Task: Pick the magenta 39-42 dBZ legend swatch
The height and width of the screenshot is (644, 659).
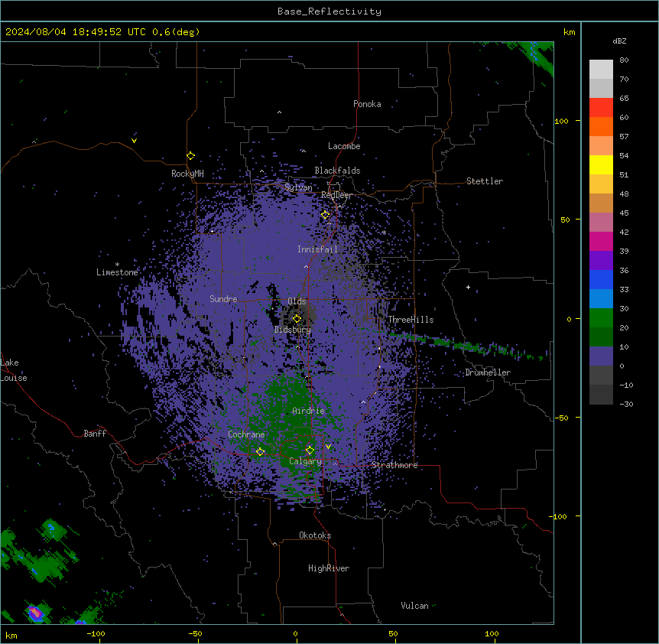Action: click(601, 241)
